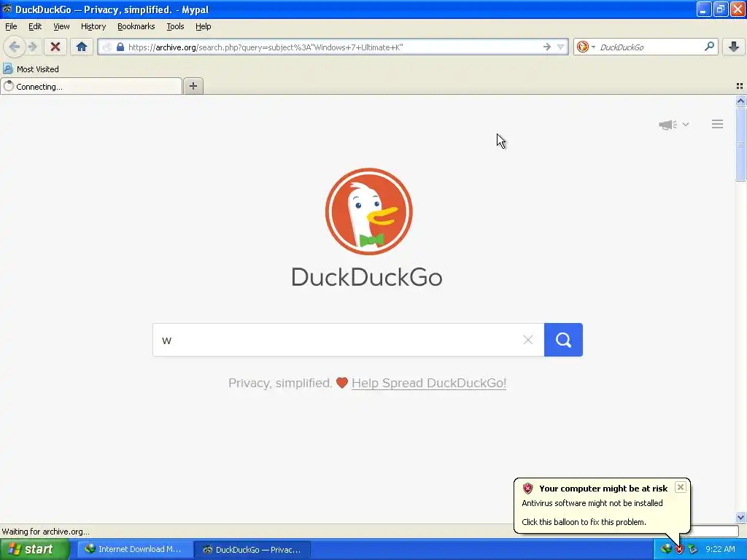Click the DuckDuckGo duck logo
This screenshot has width=747, height=560.
pyautogui.click(x=368, y=211)
